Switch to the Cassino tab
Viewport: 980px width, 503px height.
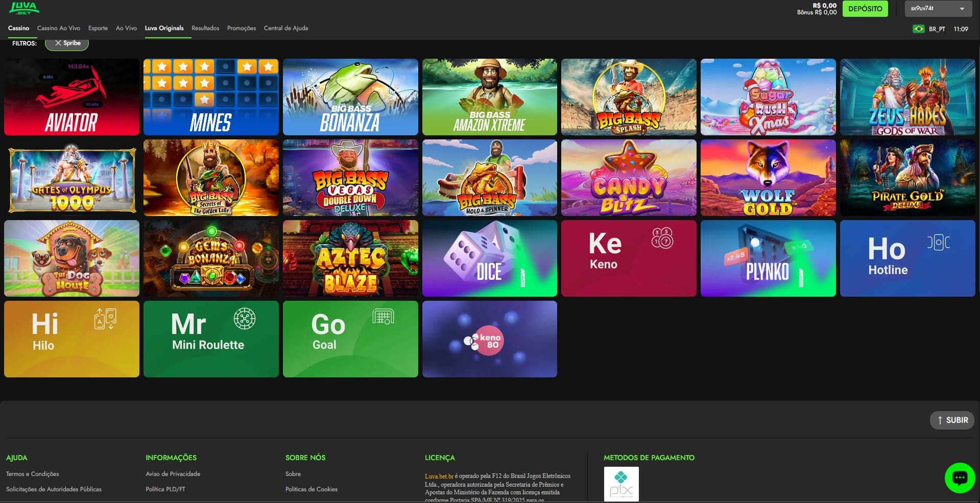tap(18, 28)
